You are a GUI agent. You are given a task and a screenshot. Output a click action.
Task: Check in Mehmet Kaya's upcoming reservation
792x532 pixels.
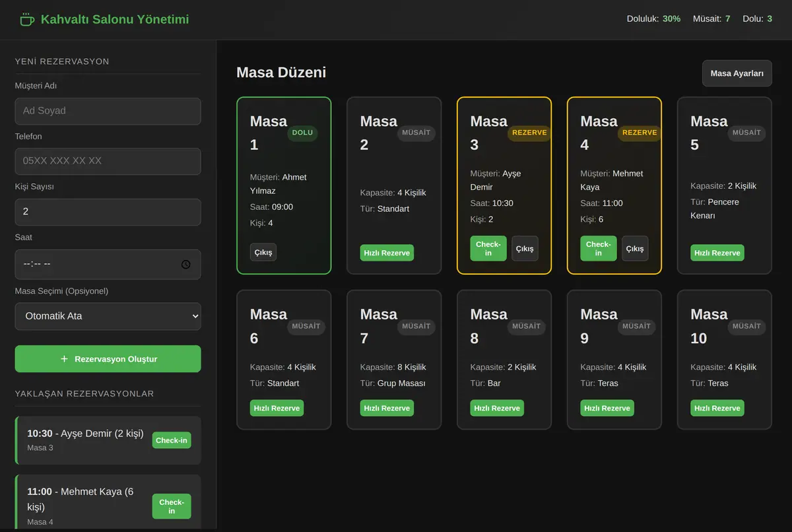(172, 506)
